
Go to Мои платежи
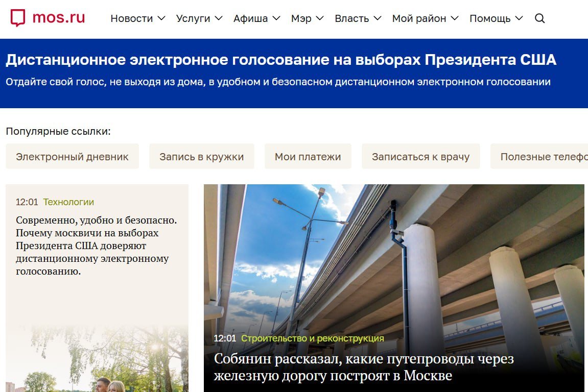[308, 157]
